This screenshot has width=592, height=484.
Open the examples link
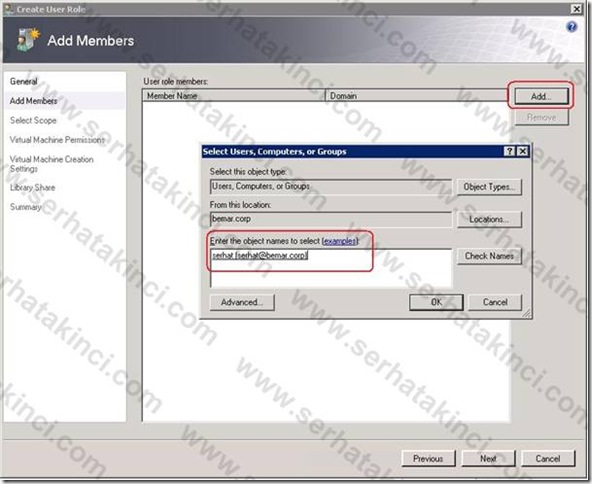[x=340, y=241]
